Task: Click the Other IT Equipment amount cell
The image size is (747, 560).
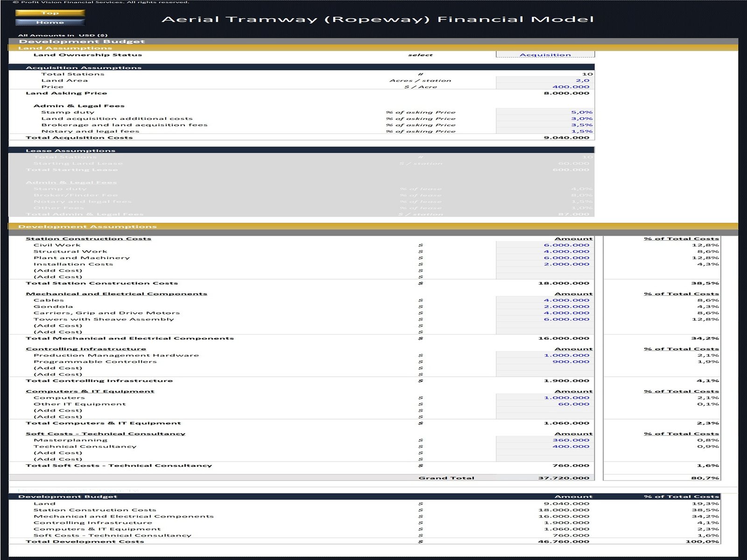Action: [545, 404]
